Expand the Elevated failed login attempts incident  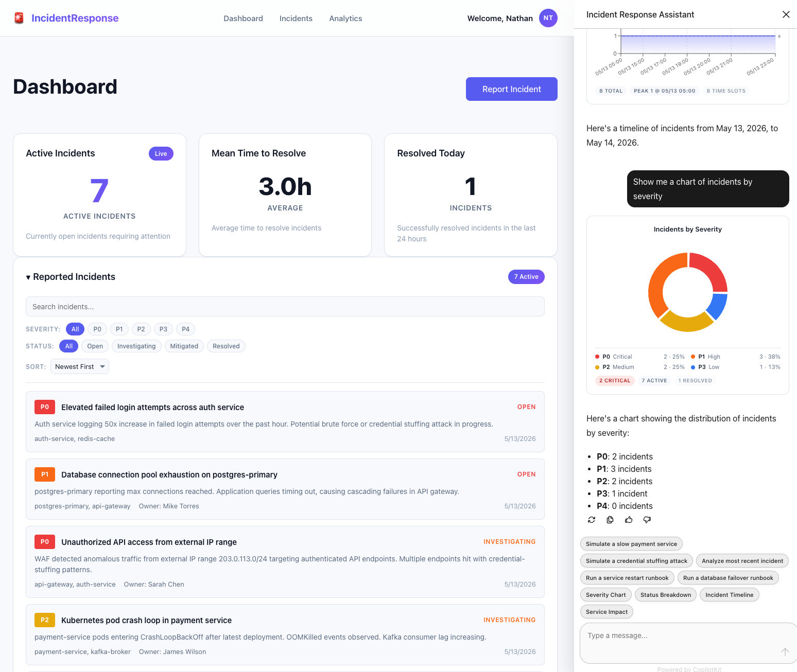pyautogui.click(x=285, y=421)
